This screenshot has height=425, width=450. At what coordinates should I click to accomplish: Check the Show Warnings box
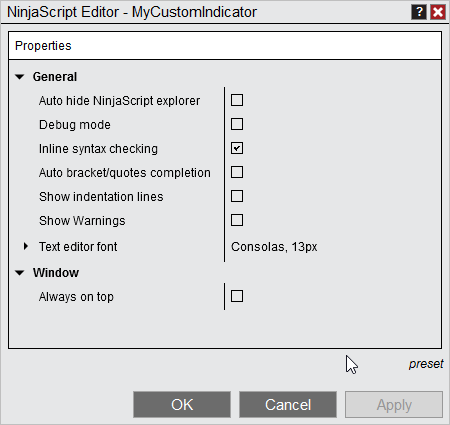(x=237, y=220)
